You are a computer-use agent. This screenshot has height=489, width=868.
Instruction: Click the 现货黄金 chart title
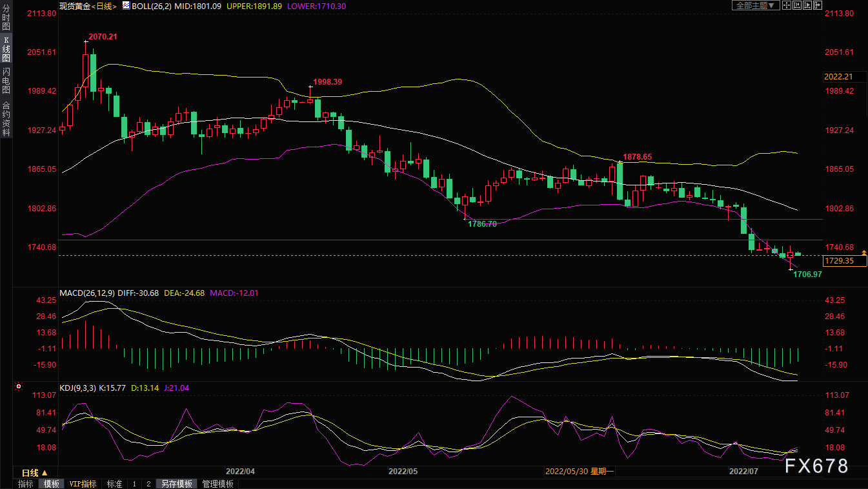[74, 6]
